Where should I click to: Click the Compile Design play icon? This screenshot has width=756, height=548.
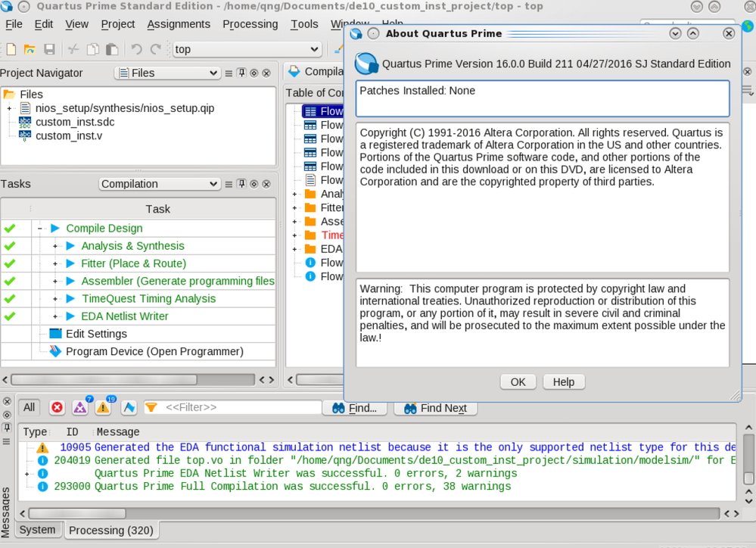point(55,228)
